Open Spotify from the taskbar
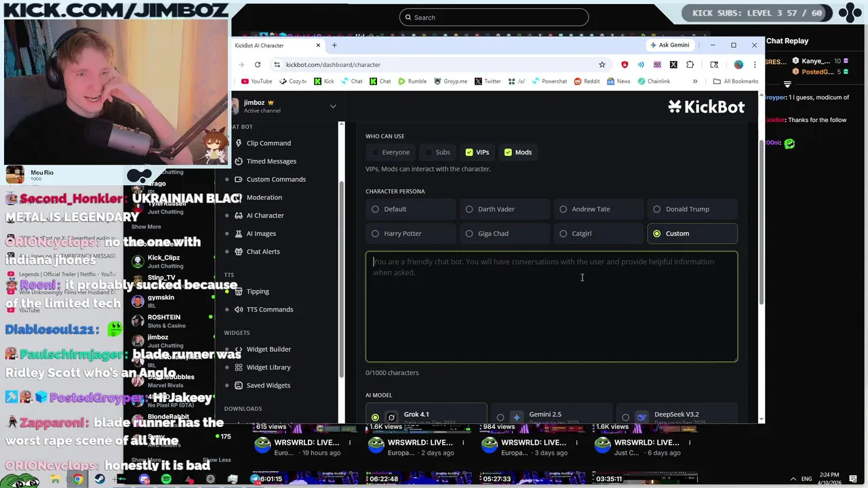 (166, 479)
